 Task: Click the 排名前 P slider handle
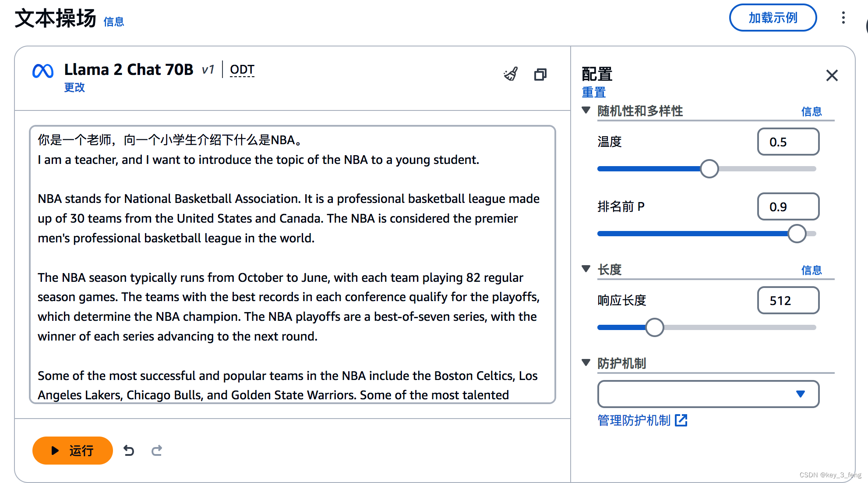(797, 234)
